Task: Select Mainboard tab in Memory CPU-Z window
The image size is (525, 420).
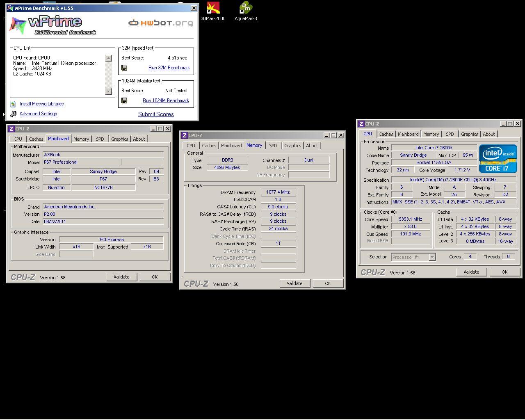Action: click(231, 146)
